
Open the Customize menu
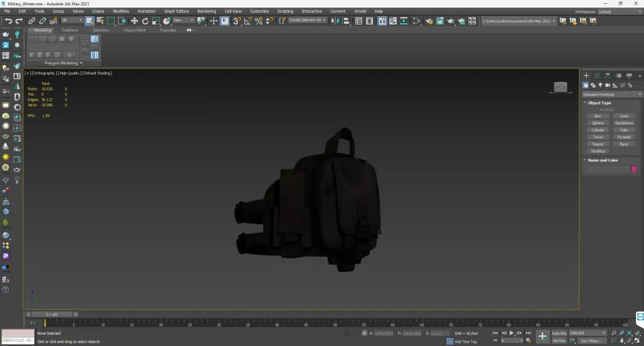coord(259,11)
